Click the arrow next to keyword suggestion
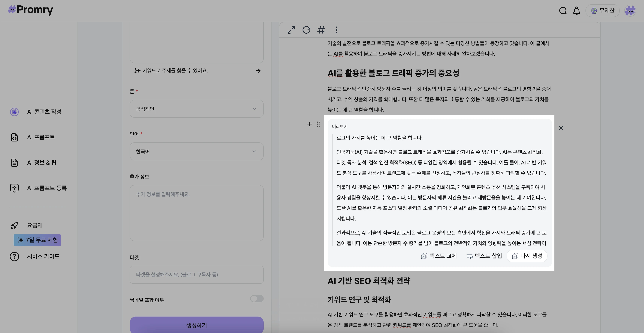 click(x=258, y=71)
